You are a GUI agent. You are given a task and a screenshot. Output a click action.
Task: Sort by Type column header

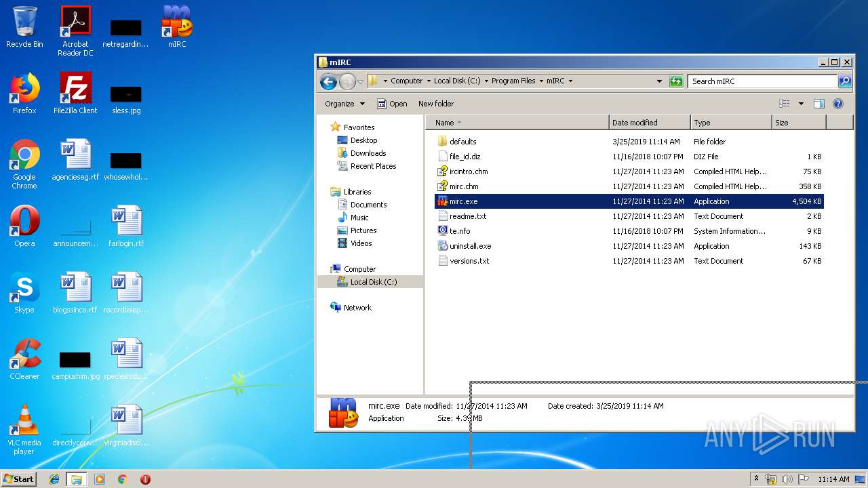click(731, 123)
